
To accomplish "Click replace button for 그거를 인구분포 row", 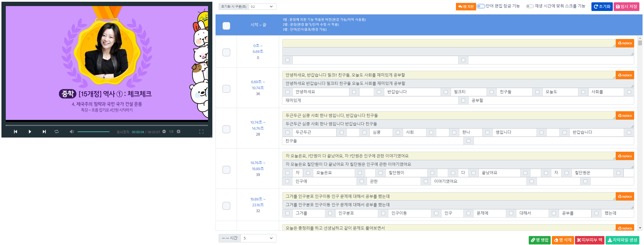I will tap(625, 196).
